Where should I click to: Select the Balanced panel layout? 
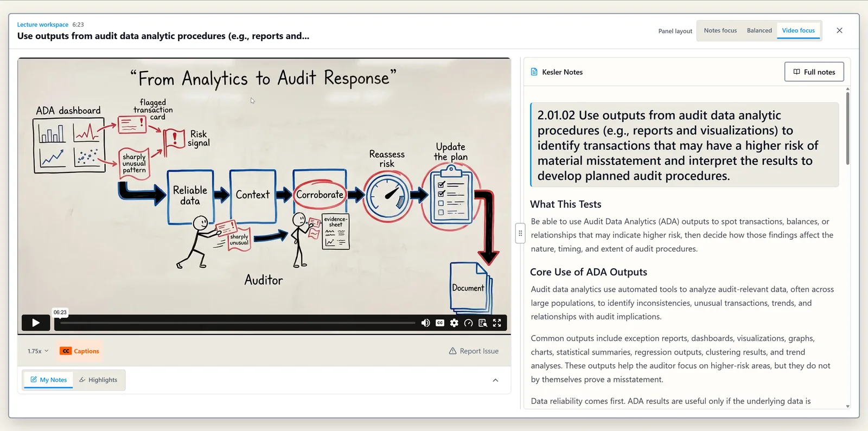[759, 30]
